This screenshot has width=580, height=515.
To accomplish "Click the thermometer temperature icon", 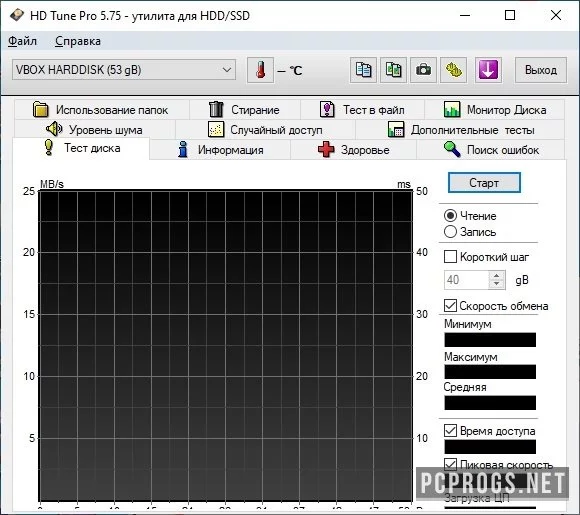I will coord(260,70).
